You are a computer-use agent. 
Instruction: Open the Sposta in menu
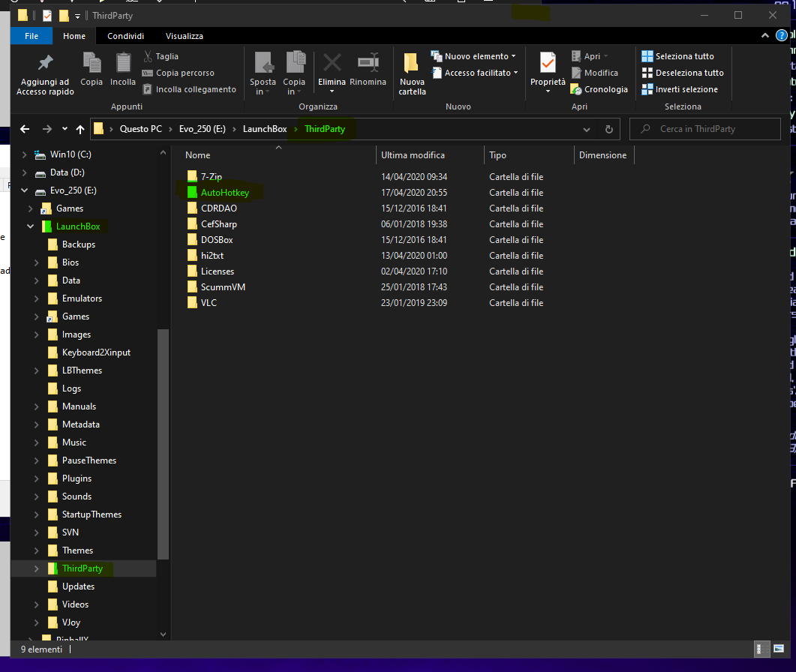(x=263, y=74)
